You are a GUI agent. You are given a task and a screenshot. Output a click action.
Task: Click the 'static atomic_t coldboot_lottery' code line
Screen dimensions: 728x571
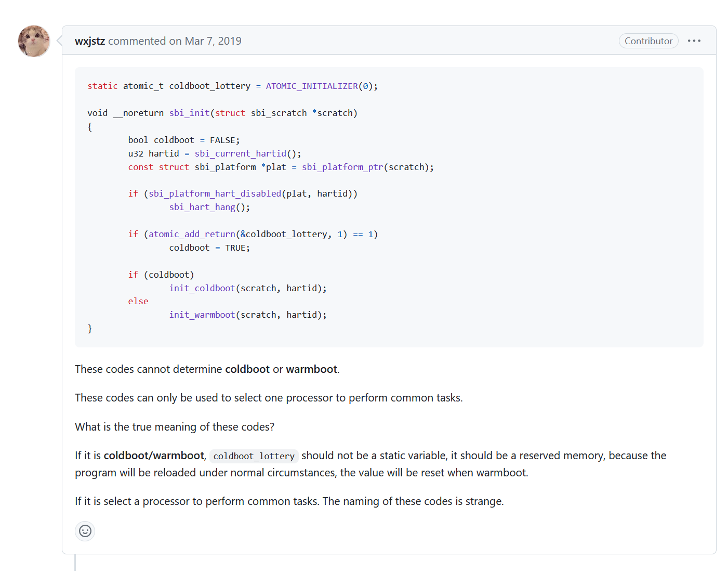pos(233,86)
